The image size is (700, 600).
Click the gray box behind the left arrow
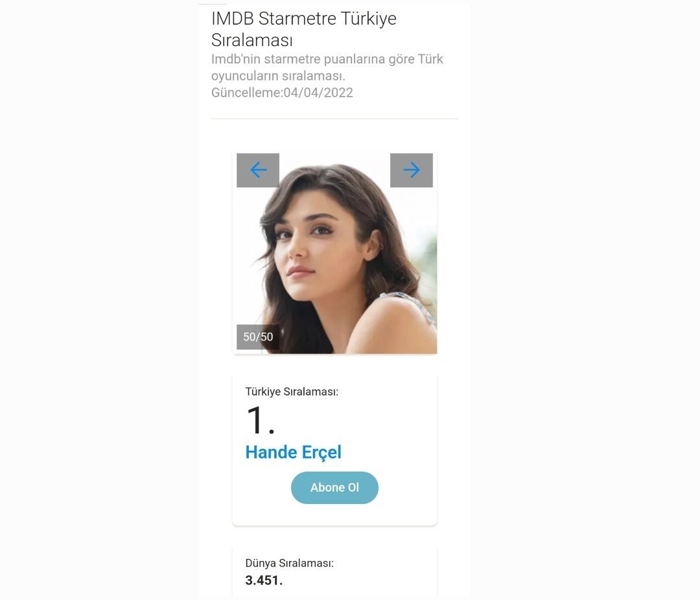tap(244, 180)
